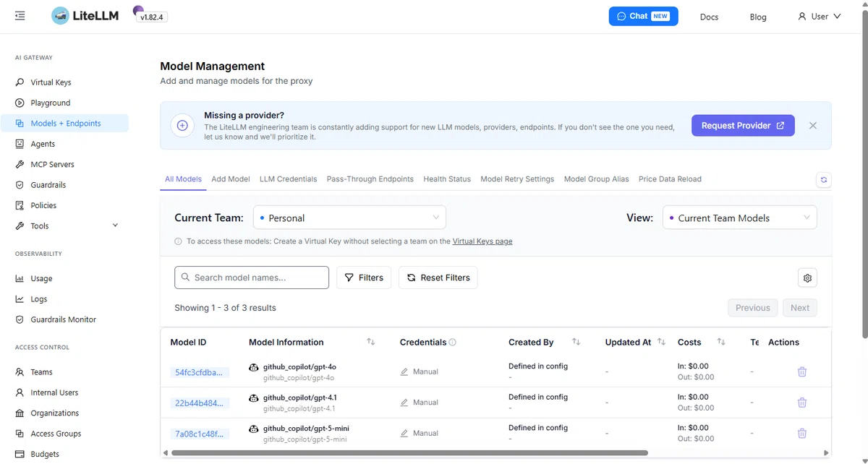Viewport: 868px width, 464px height.
Task: Expand the User account menu
Action: (x=820, y=16)
